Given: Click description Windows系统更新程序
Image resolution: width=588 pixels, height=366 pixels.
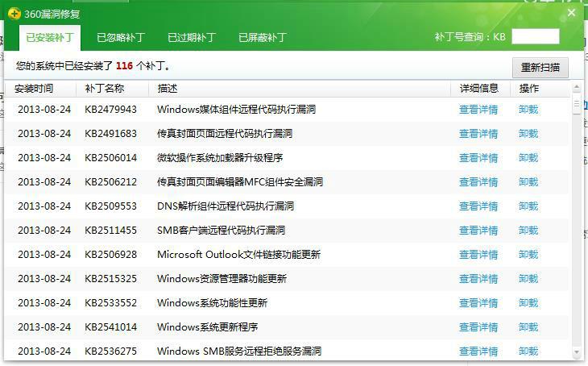Looking at the screenshot, I should tap(207, 327).
